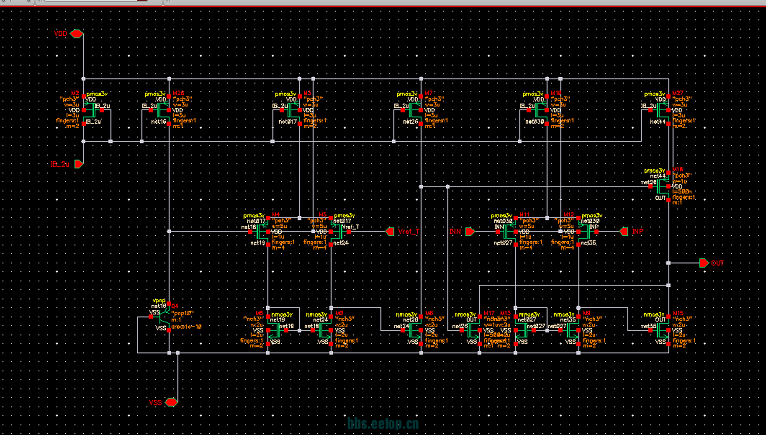The height and width of the screenshot is (435, 766).
Task: Select the VSS pin at bottom
Action: click(171, 402)
